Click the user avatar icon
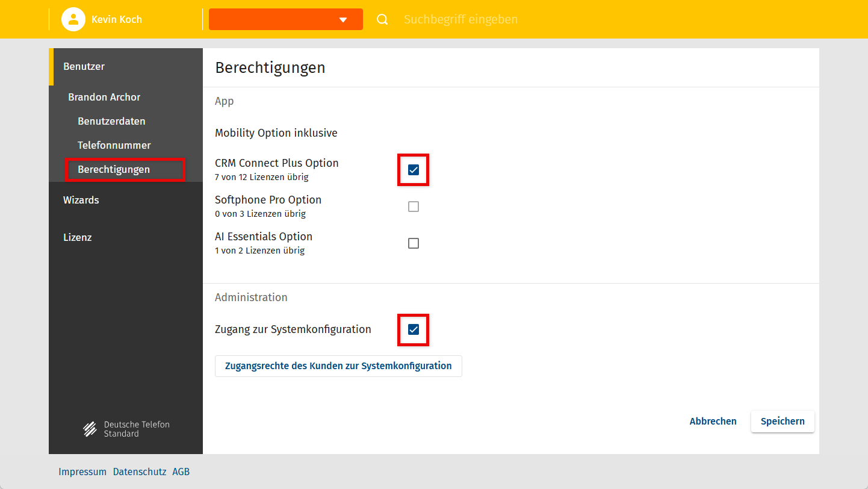Image resolution: width=868 pixels, height=489 pixels. [73, 19]
